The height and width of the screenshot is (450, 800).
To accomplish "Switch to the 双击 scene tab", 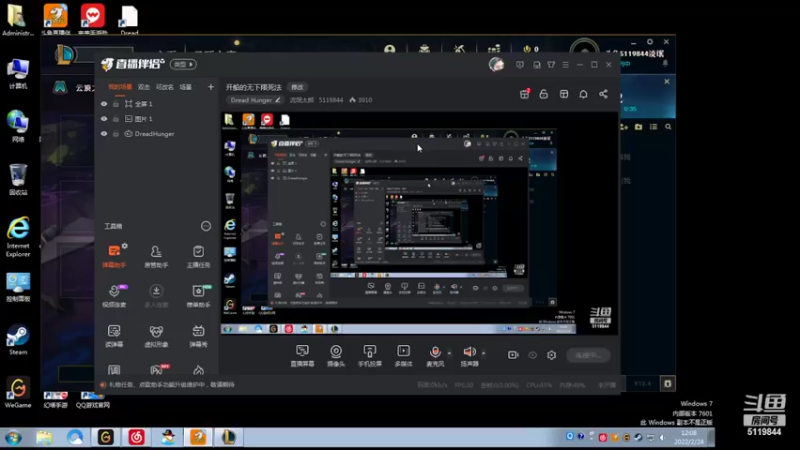I will 144,87.
